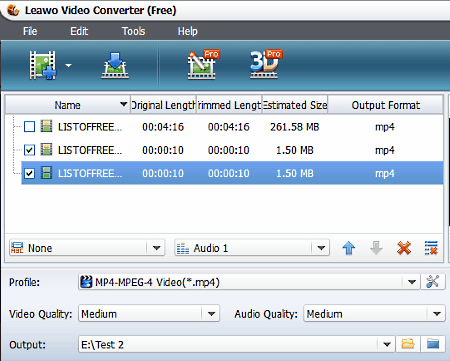450x361 pixels.
Task: Click the clapperboard icon in Profile field
Action: tap(86, 282)
